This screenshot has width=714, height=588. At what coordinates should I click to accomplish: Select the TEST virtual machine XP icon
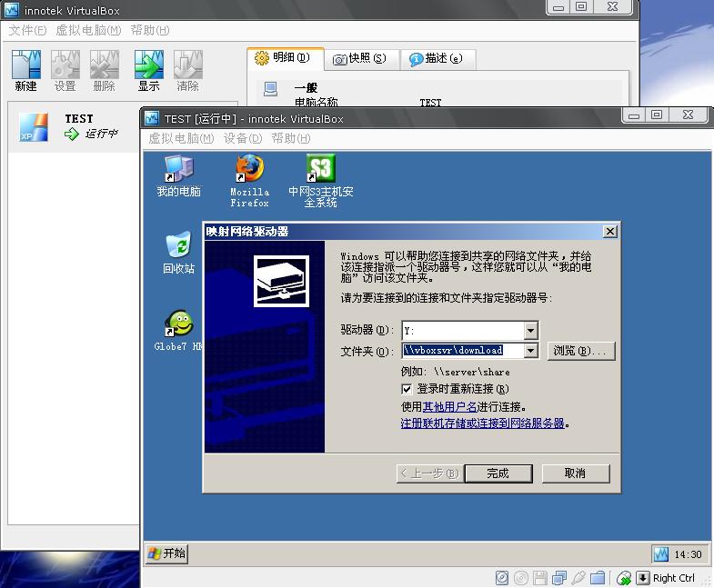33,127
